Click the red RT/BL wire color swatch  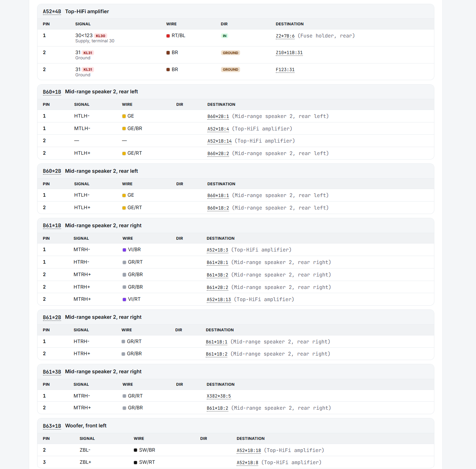coord(168,36)
